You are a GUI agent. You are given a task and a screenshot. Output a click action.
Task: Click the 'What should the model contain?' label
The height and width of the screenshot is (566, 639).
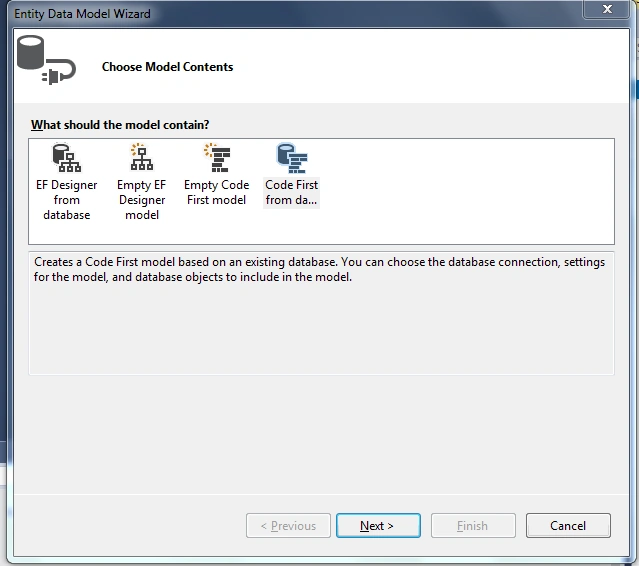pyautogui.click(x=120, y=125)
